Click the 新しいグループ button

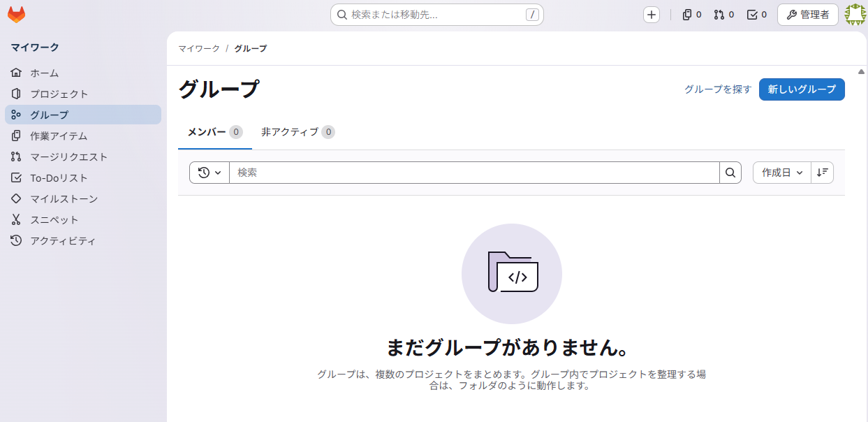[x=802, y=89]
